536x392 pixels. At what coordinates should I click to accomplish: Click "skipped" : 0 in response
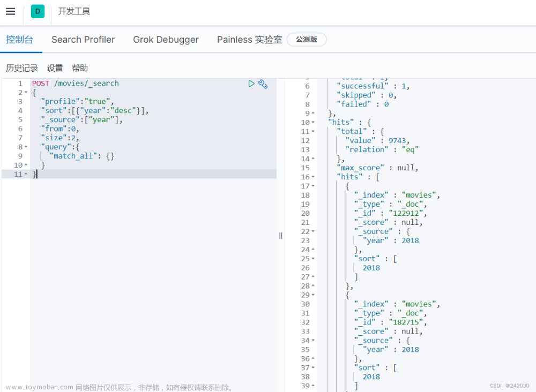tap(367, 95)
